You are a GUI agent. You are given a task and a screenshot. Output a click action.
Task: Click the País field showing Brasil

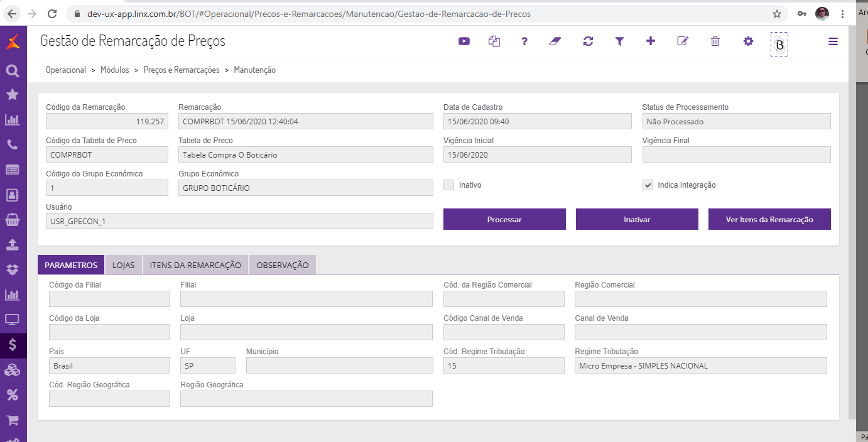(109, 365)
